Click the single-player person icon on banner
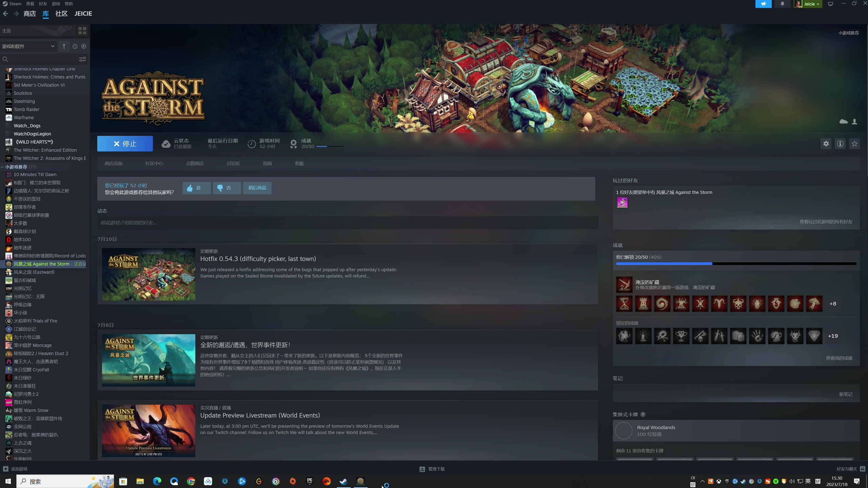This screenshot has height=488, width=868. (x=854, y=122)
